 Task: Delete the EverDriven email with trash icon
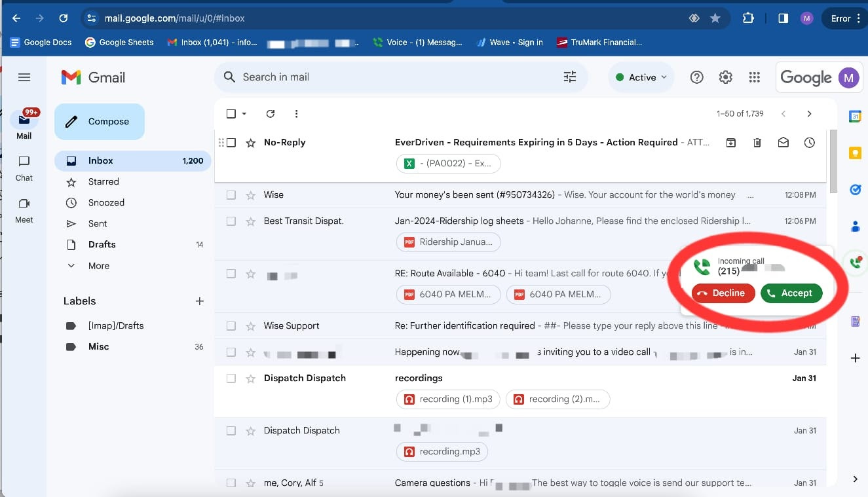[x=757, y=143]
